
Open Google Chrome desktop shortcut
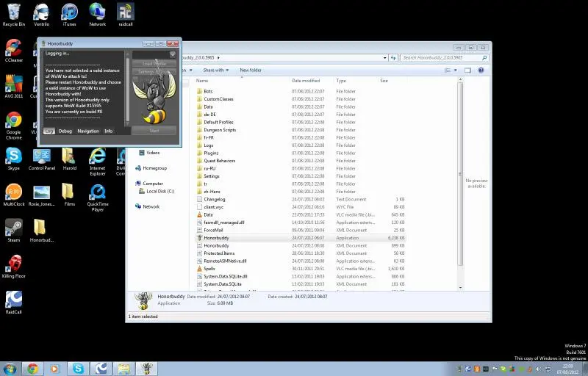tap(14, 126)
